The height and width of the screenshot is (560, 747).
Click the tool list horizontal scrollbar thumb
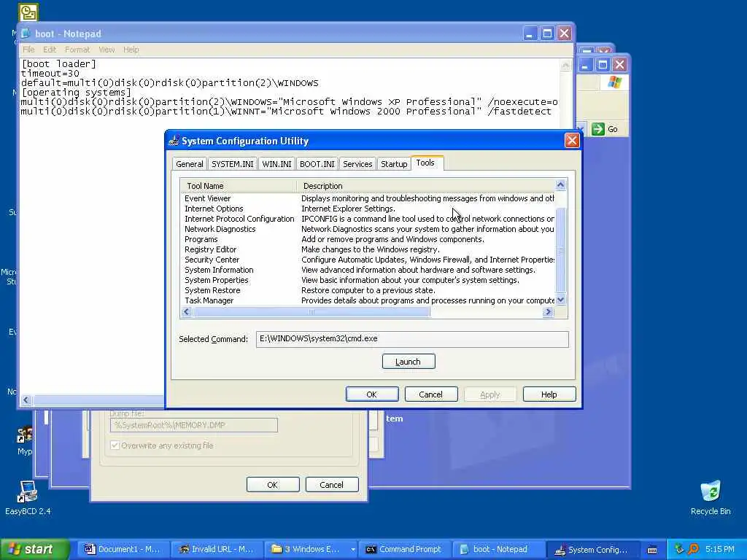311,312
